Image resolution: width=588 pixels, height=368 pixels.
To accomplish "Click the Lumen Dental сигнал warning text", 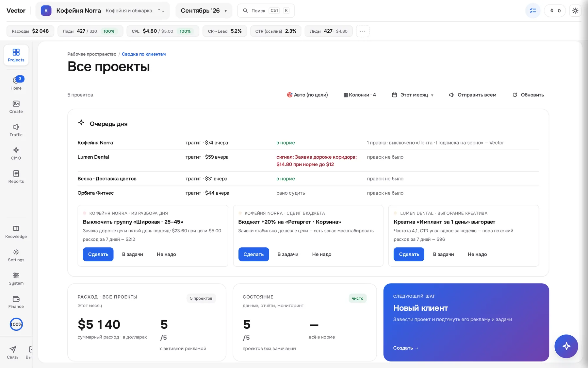I will (317, 161).
